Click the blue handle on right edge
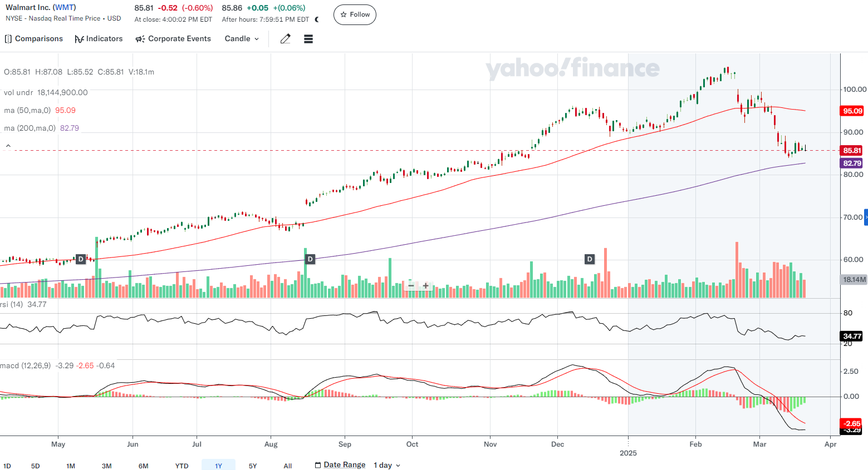Viewport: 868px width, 470px height. 866,217
